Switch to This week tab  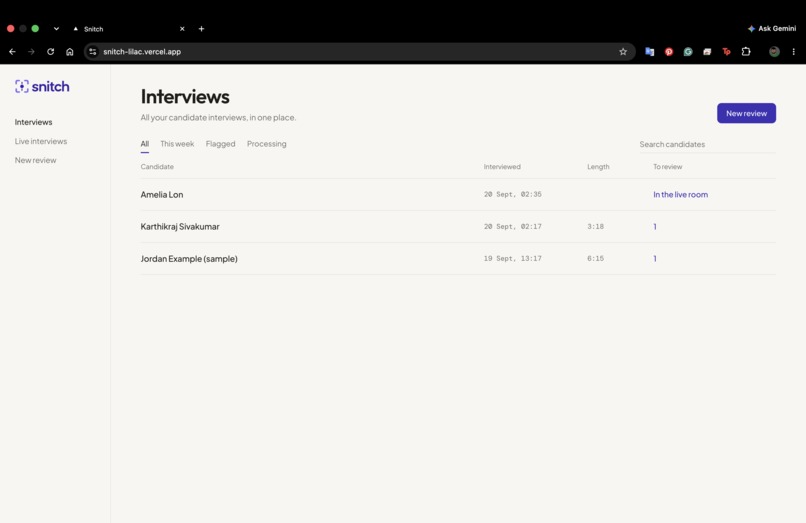click(x=177, y=144)
